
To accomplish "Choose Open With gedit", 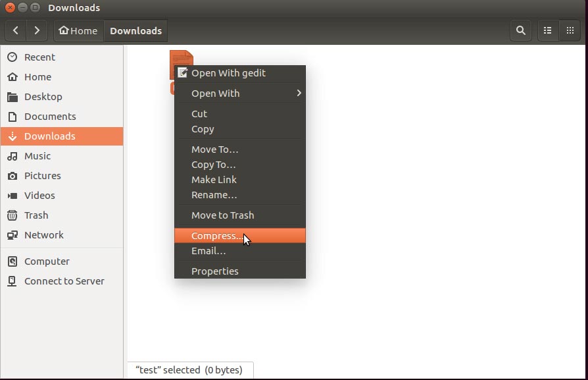I will [240, 73].
